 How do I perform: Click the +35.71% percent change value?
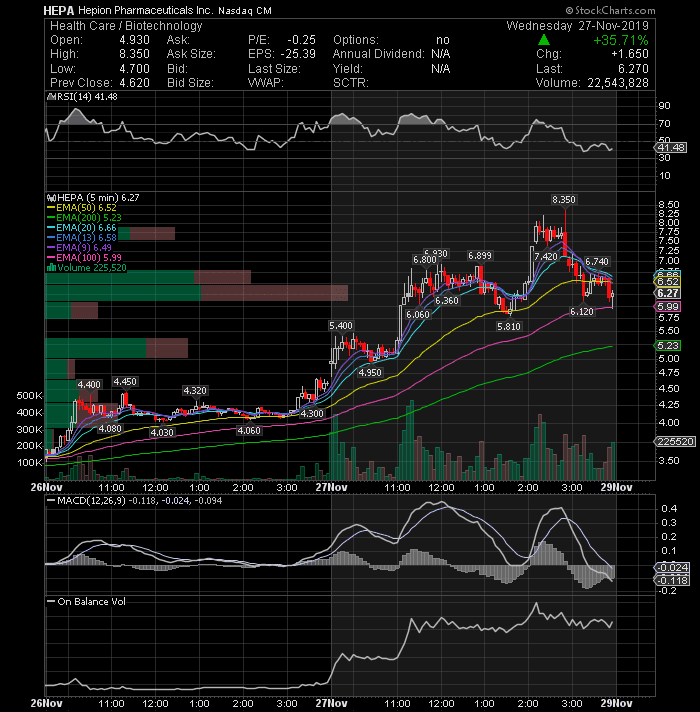coord(621,40)
